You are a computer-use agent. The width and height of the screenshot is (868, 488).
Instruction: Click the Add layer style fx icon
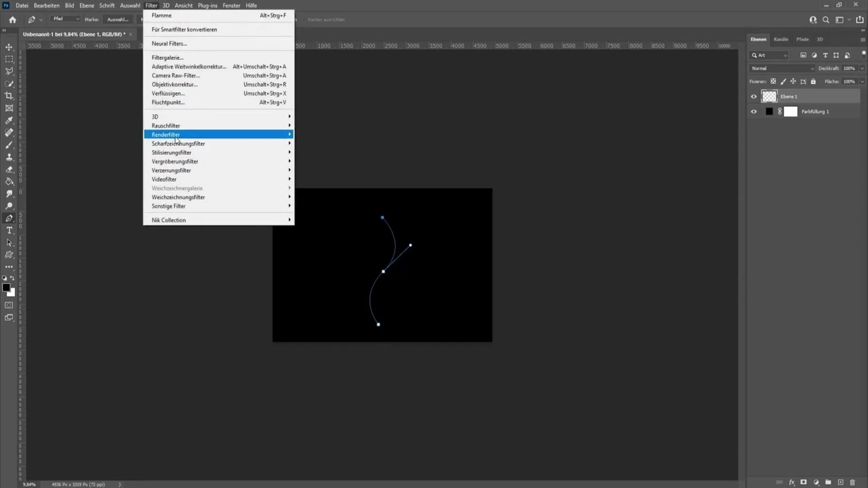(x=792, y=482)
